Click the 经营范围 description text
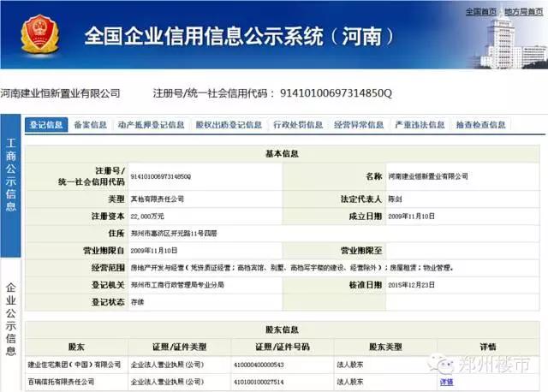Image resolution: width=548 pixels, height=392 pixels. point(292,268)
